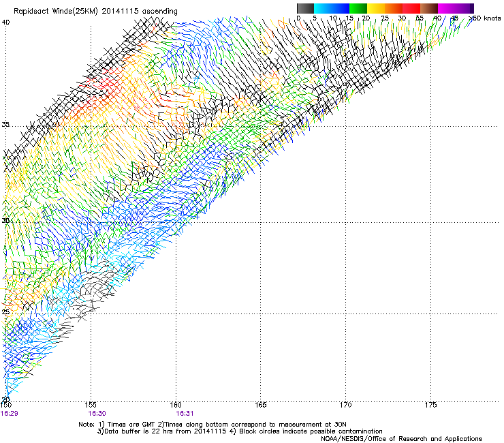Click the latitude label '35'

[5, 125]
